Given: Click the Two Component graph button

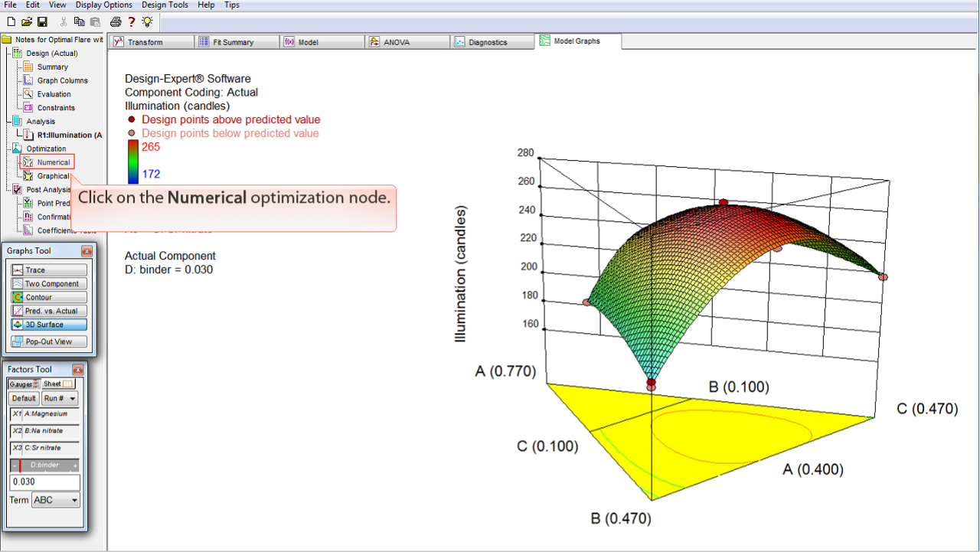Looking at the screenshot, I should pos(49,284).
